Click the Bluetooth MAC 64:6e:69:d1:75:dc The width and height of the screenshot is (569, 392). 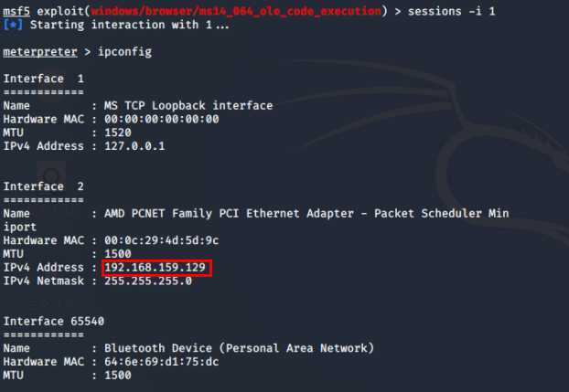161,362
